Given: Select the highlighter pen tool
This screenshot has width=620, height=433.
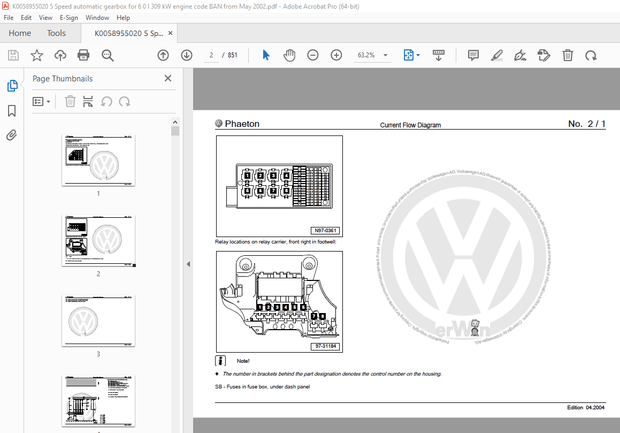Looking at the screenshot, I should pyautogui.click(x=497, y=55).
